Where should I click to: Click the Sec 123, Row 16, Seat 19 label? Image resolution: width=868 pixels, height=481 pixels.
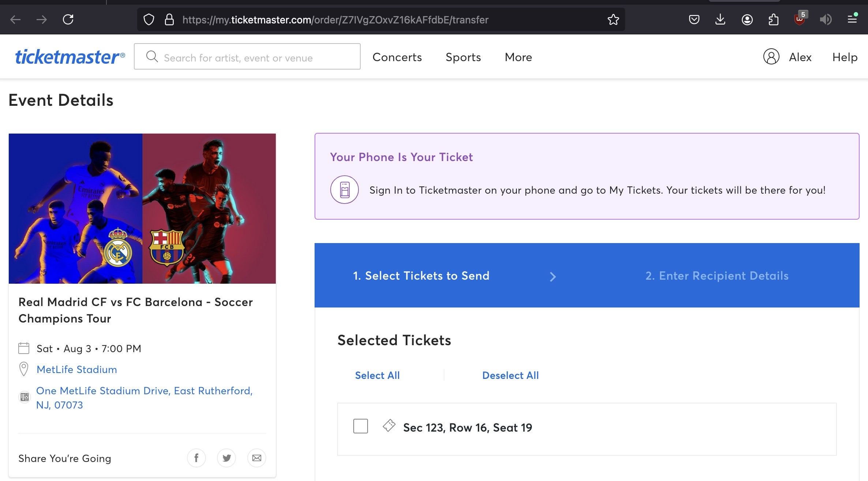point(467,427)
